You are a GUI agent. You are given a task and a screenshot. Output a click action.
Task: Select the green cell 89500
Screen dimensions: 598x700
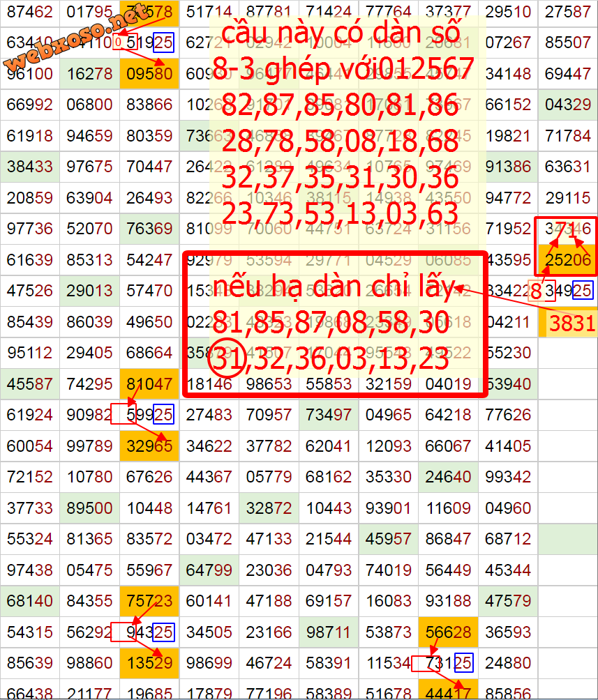point(89,508)
